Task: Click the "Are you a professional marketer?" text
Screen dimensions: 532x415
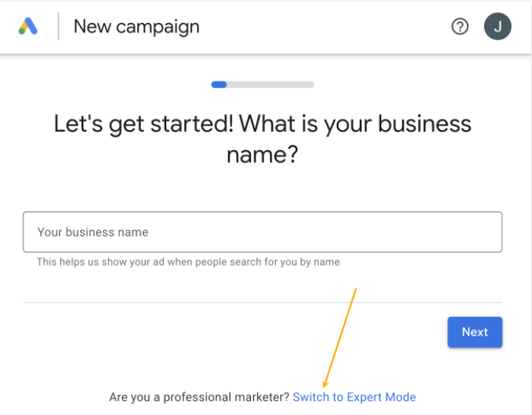Action: 199,397
